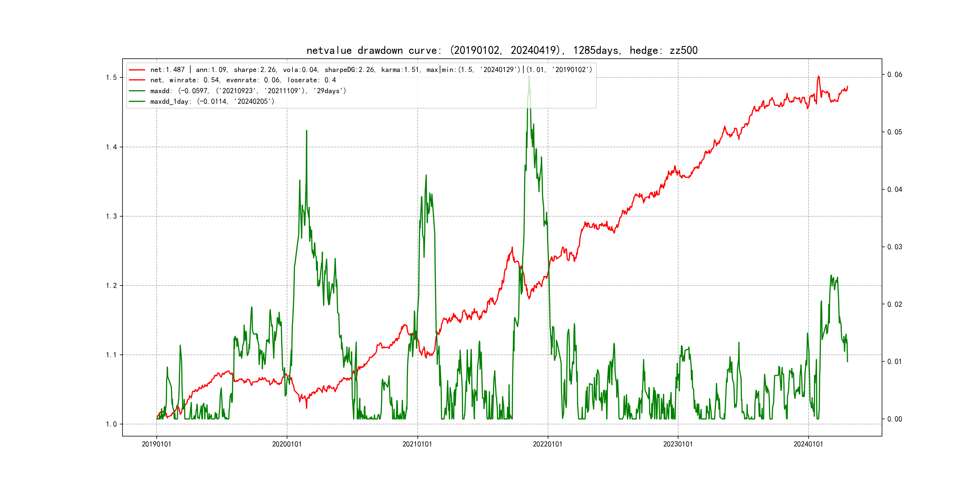Click the 1.0 left y-axis label
The height and width of the screenshot is (490, 980).
[111, 424]
